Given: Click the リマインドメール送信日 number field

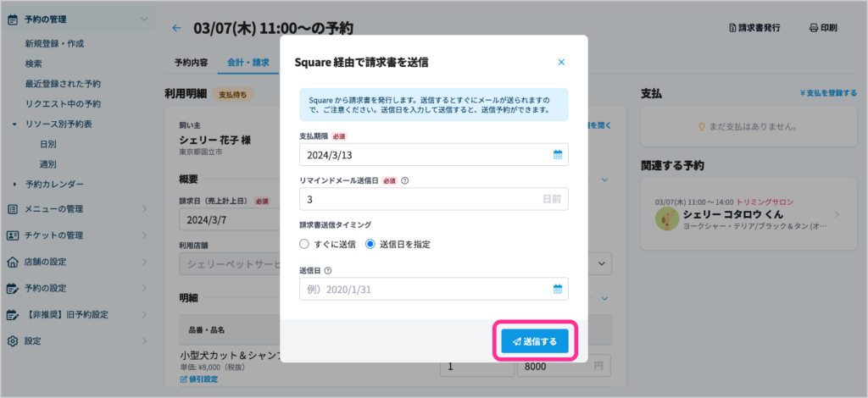Looking at the screenshot, I should point(433,199).
